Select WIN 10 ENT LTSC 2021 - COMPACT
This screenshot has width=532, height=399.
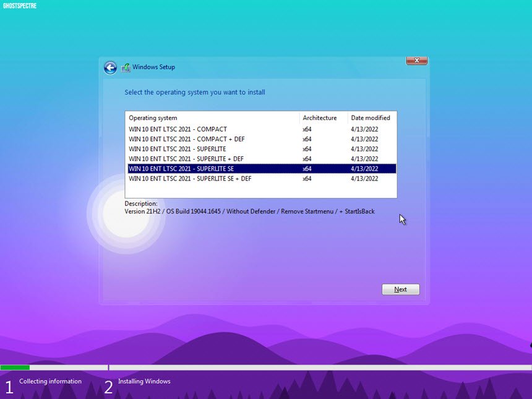262,129
